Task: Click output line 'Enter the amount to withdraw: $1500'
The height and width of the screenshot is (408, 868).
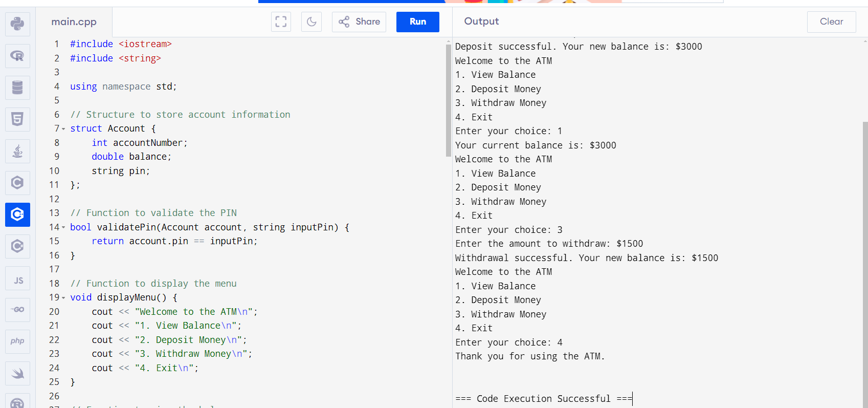Action: pyautogui.click(x=549, y=244)
